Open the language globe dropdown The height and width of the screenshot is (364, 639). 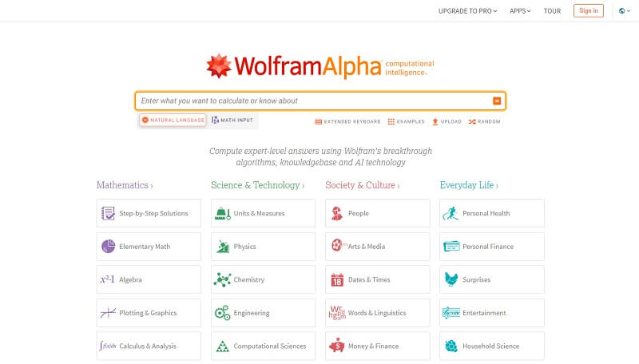pyautogui.click(x=625, y=11)
